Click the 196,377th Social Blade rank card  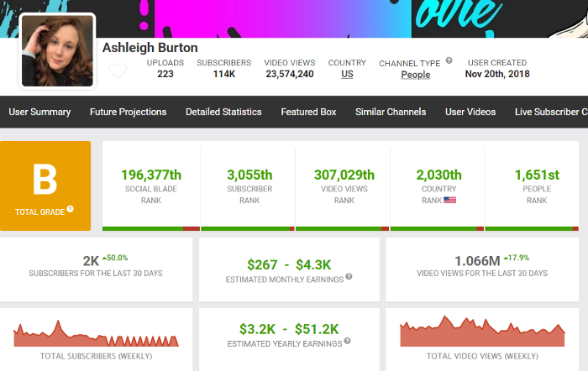tap(151, 185)
